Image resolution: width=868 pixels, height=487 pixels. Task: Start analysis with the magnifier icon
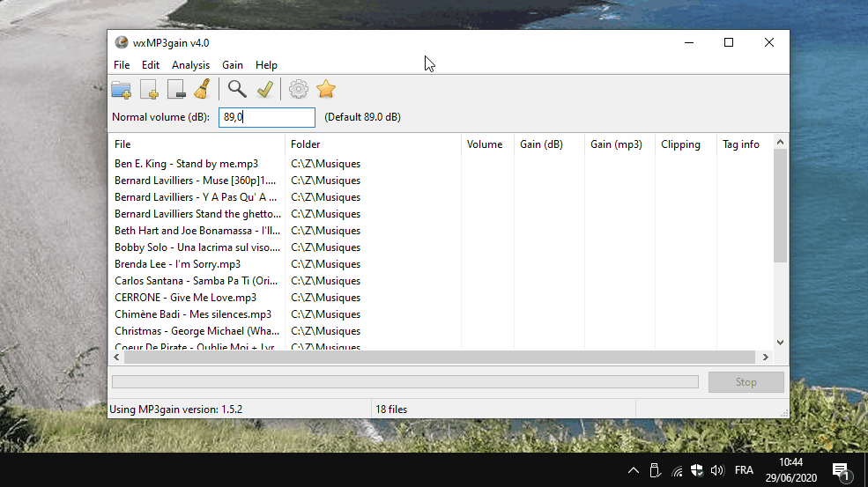[x=237, y=89]
